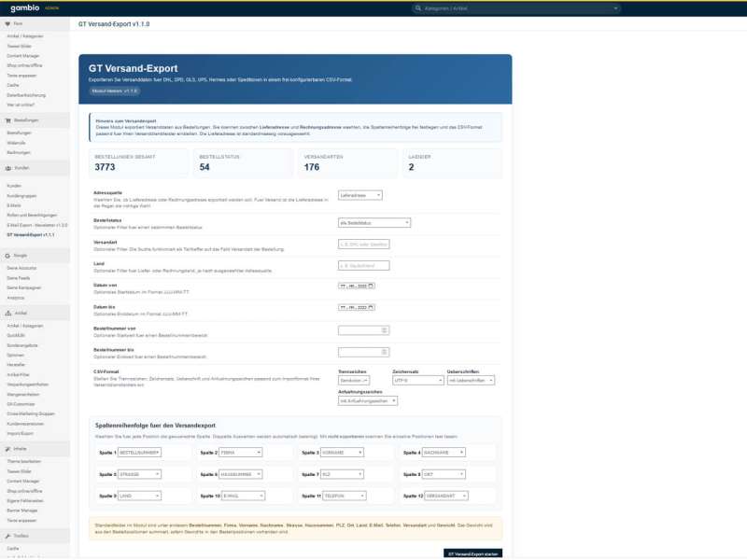Click the people icon beside Kunden
The width and height of the screenshot is (747, 560).
[x=7, y=169]
